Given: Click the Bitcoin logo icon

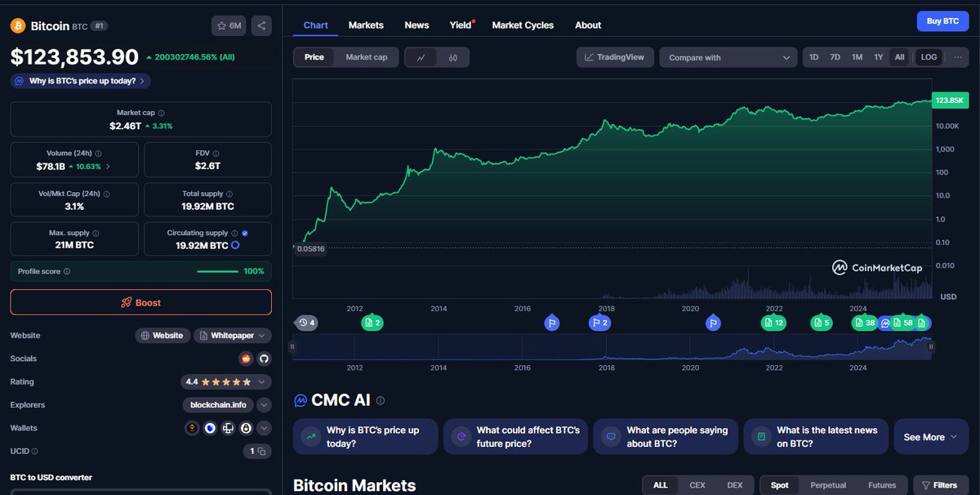Looking at the screenshot, I should (18, 26).
